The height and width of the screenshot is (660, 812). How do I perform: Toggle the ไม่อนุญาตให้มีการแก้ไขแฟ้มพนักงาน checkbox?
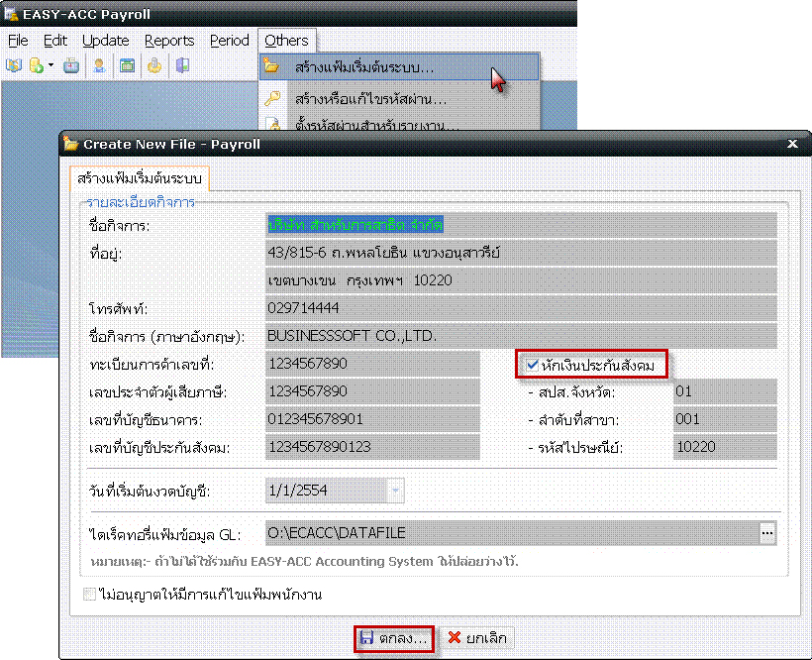[91, 595]
